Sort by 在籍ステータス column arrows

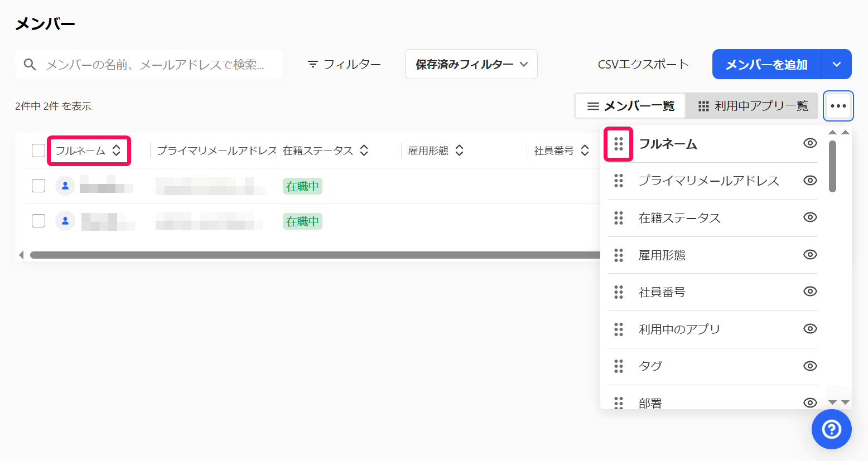(x=364, y=151)
